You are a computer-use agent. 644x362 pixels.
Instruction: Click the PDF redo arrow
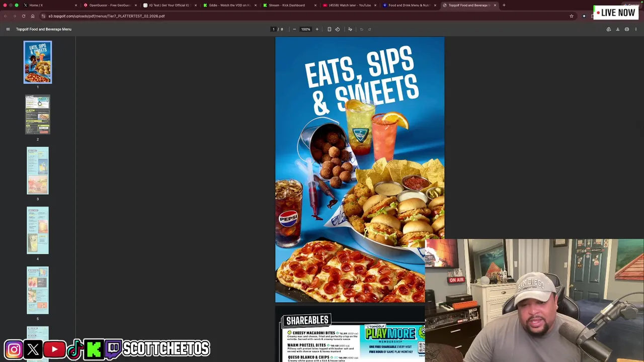tap(369, 29)
